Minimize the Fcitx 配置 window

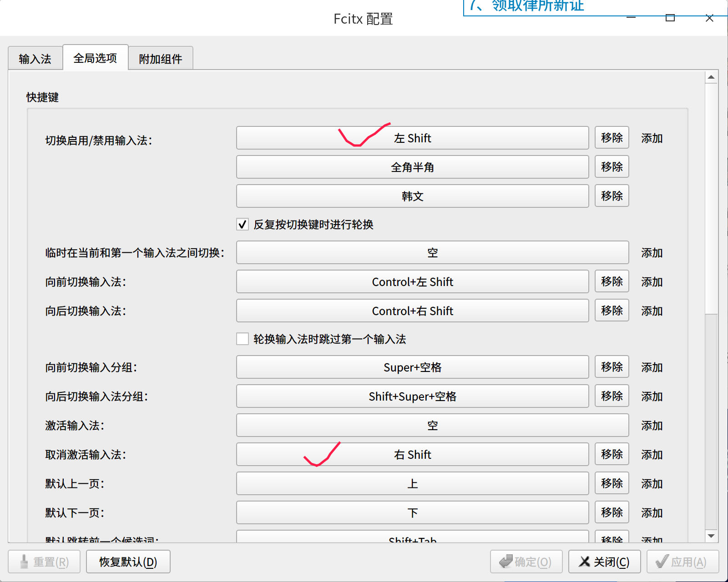631,18
